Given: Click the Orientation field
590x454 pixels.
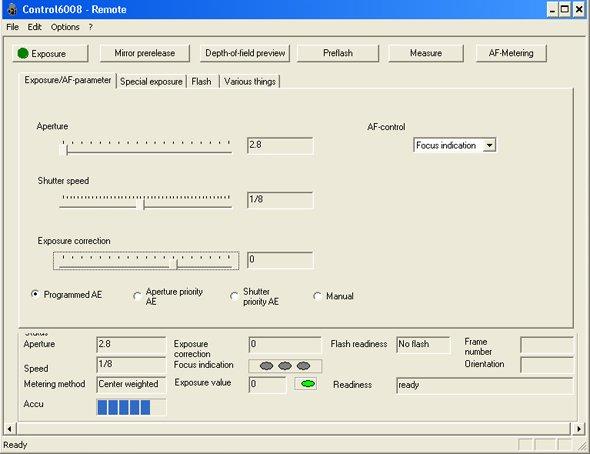Looking at the screenshot, I should coord(547,364).
